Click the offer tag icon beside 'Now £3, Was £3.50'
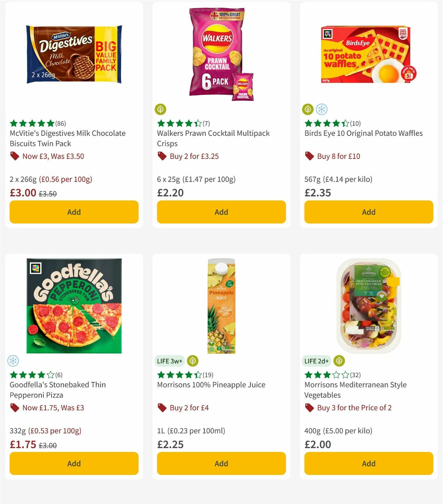Viewport: 443px width, 504px height. coord(15,156)
